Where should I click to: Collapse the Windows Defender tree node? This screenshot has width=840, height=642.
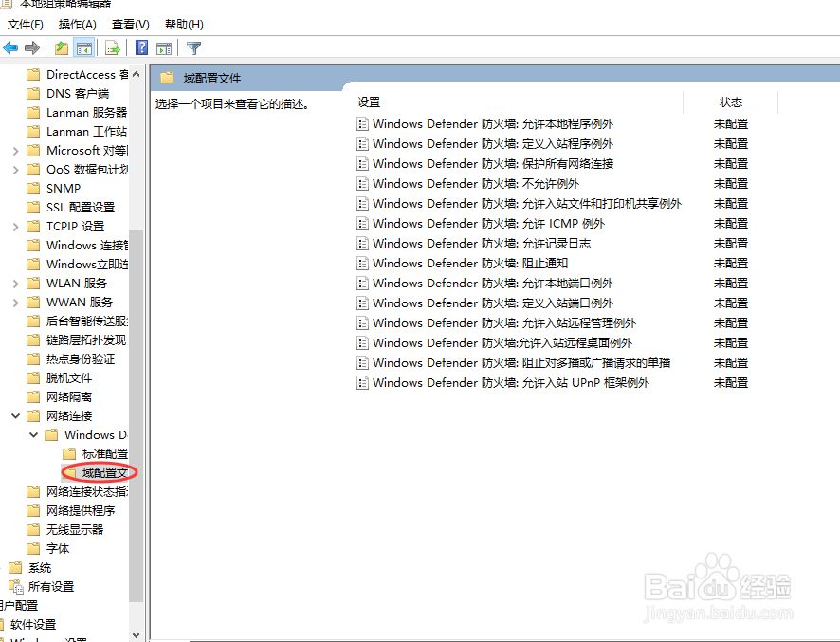coord(33,434)
